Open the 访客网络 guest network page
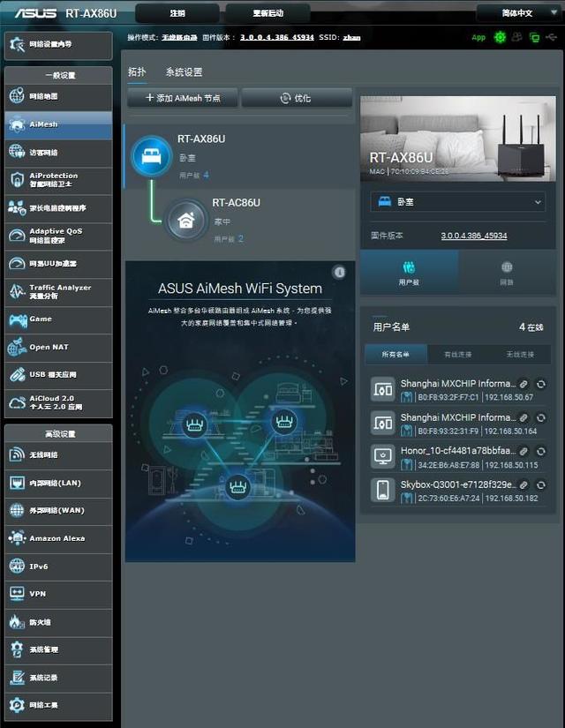565x728 pixels. [58, 153]
